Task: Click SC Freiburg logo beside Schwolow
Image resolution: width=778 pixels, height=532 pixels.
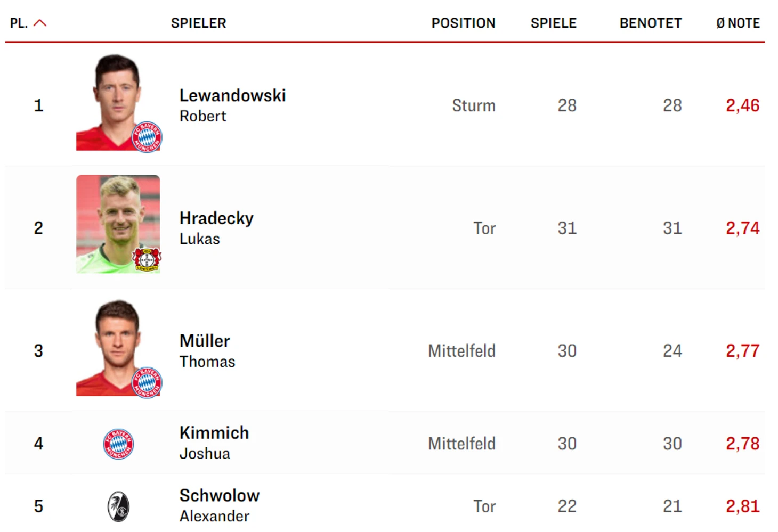Action: pos(118,506)
